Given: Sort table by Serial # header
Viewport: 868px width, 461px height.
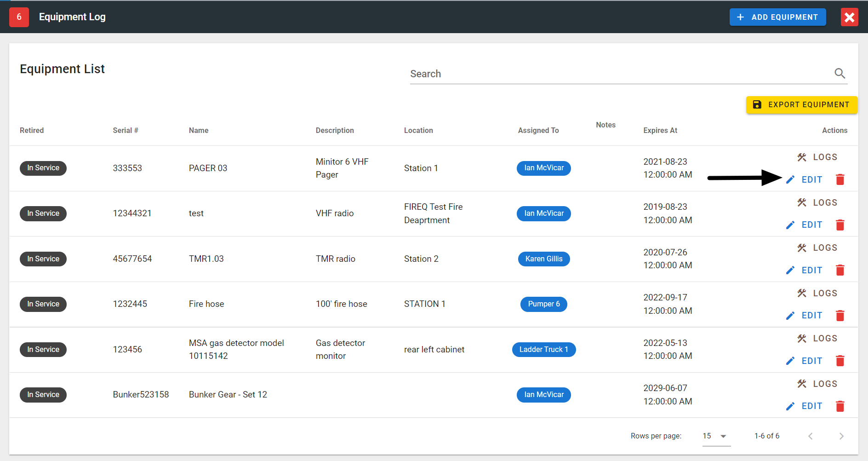Looking at the screenshot, I should (x=126, y=130).
